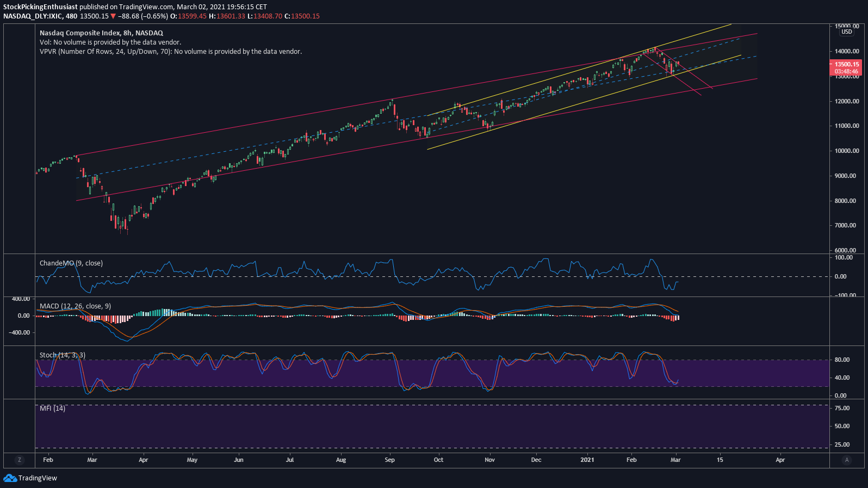Click the current price tag 13500.15 on axis

click(x=847, y=64)
